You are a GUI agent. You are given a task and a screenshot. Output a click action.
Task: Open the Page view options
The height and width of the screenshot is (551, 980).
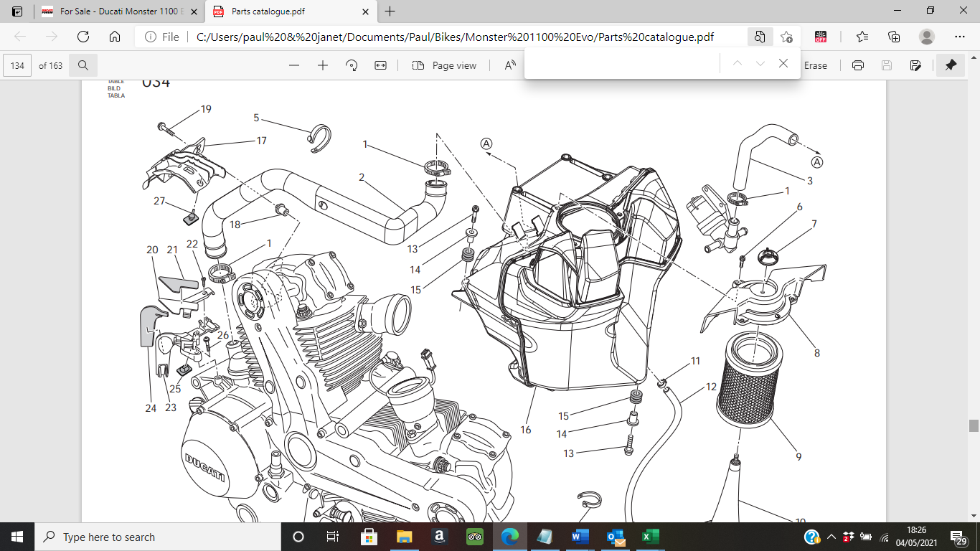tap(444, 65)
